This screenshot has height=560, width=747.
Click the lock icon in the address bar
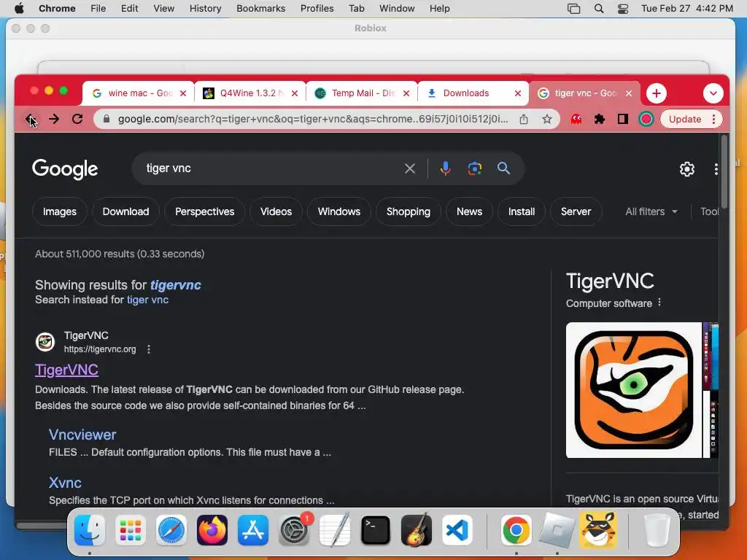[107, 119]
